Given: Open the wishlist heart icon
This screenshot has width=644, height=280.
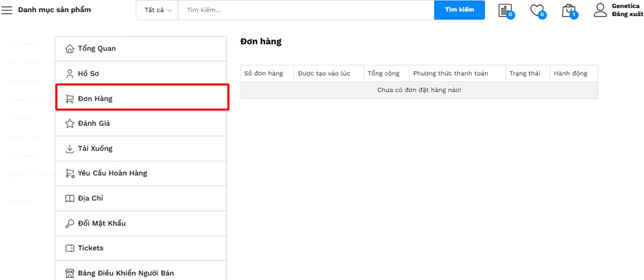Looking at the screenshot, I should (x=536, y=10).
